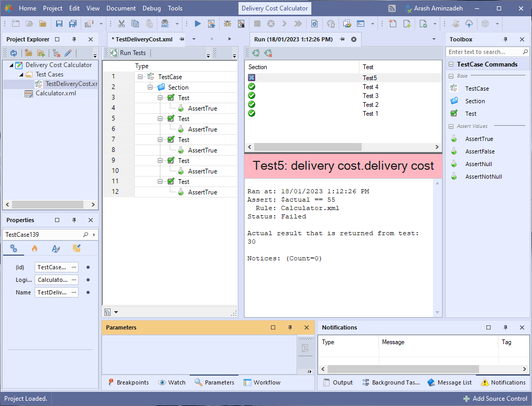Click the rerun failed tests icon in Run pane

[268, 53]
